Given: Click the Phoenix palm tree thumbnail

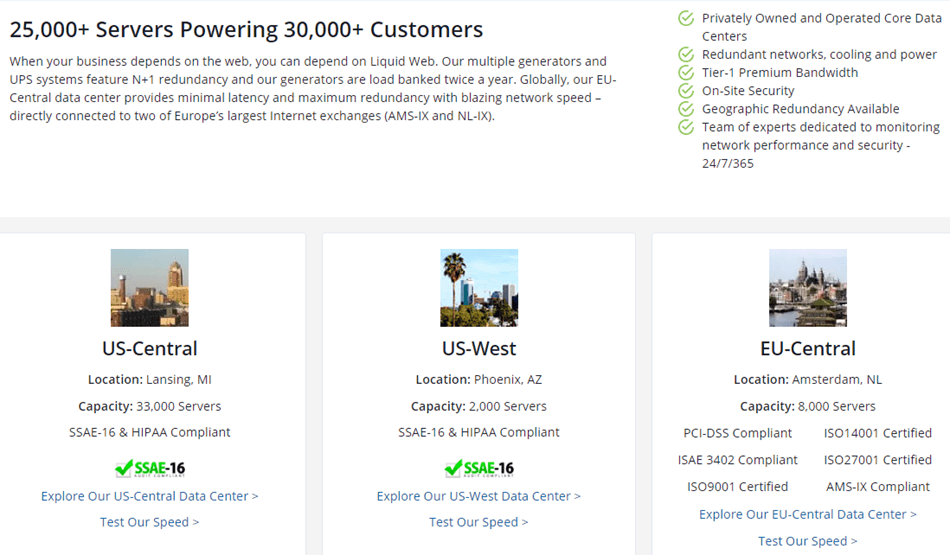Looking at the screenshot, I should 479,288.
